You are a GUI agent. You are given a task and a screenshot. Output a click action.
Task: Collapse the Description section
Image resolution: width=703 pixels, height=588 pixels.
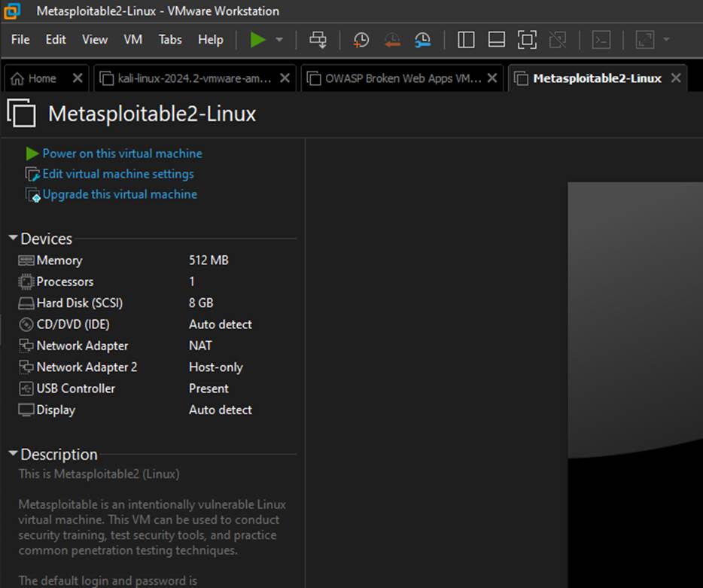click(x=13, y=453)
